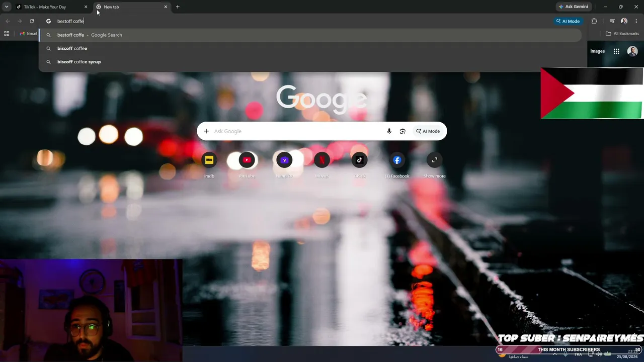This screenshot has height=362, width=644.
Task: Close the New tab browser tab
Action: pyautogui.click(x=166, y=7)
